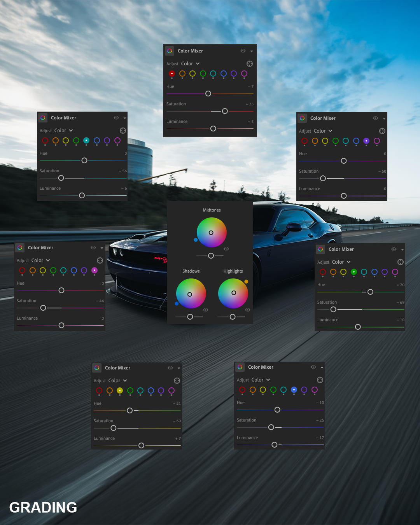The height and width of the screenshot is (525, 420).
Task: Toggle eye visibility in Color Mixer with Saturation -69
Action: [x=394, y=249]
